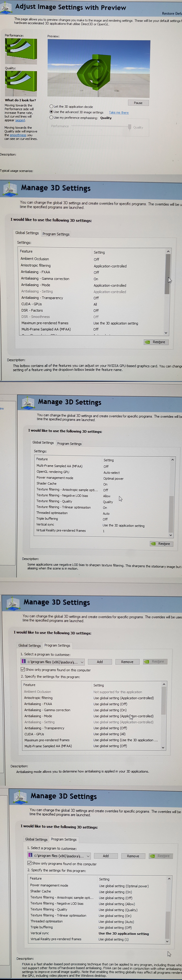Select the Quality preview thumbnail image
This screenshot has width=182, height=980.
21,83
